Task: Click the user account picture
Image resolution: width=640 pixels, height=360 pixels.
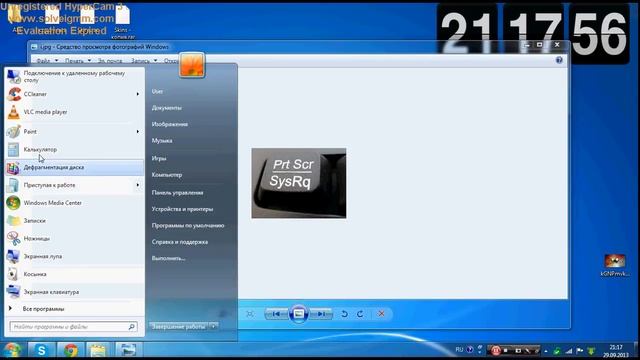Action: tap(192, 64)
